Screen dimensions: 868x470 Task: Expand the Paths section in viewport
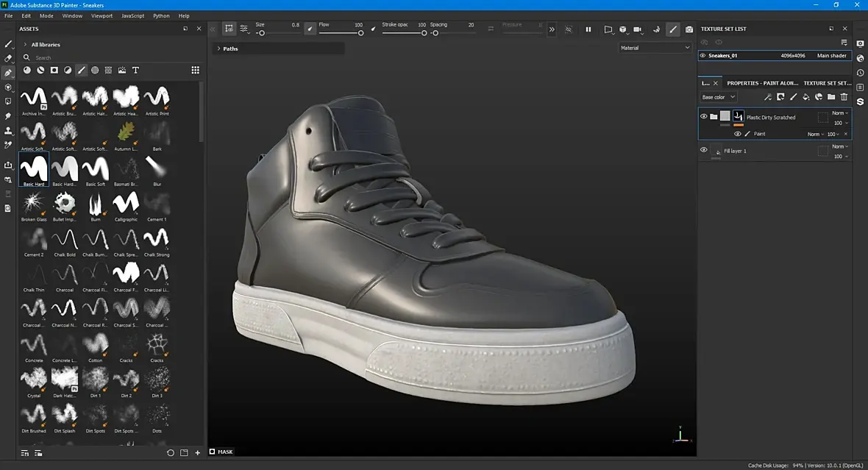[218, 49]
